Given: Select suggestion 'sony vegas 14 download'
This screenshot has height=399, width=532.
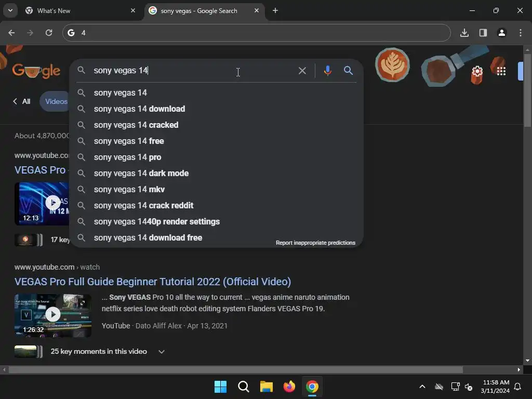Looking at the screenshot, I should point(217,109).
